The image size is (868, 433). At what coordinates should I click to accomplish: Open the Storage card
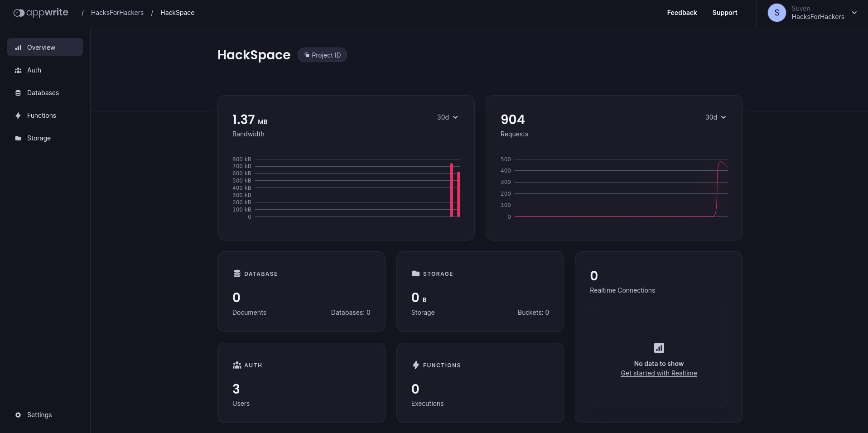[480, 292]
